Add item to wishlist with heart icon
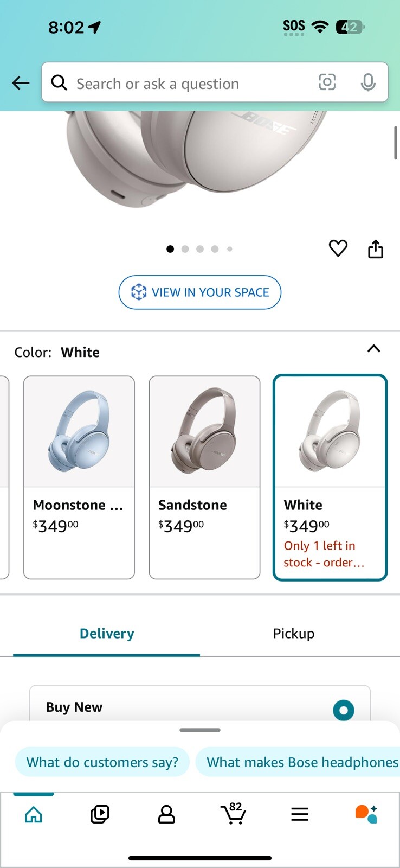 click(338, 248)
